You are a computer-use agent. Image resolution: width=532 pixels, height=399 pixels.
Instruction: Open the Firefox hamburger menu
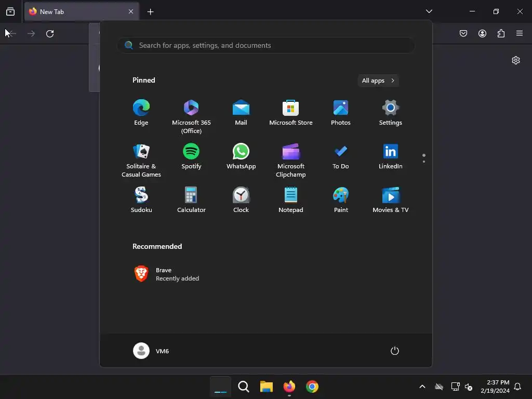pyautogui.click(x=520, y=33)
